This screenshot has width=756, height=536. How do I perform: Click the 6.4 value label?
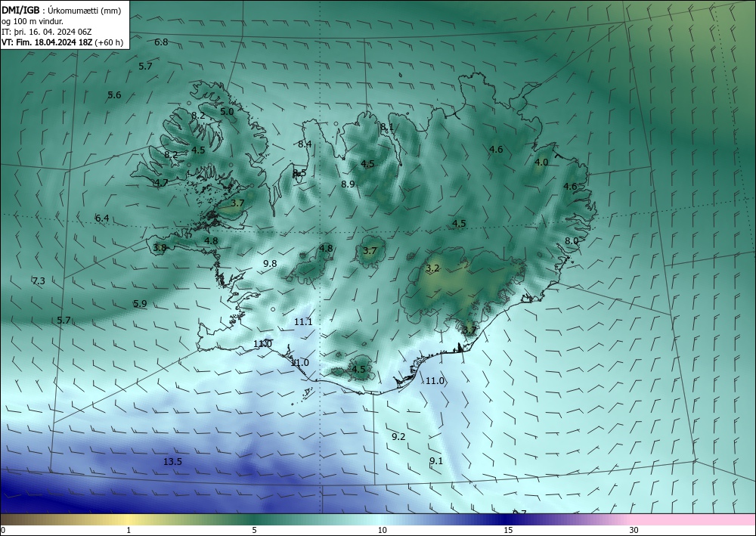(x=102, y=218)
